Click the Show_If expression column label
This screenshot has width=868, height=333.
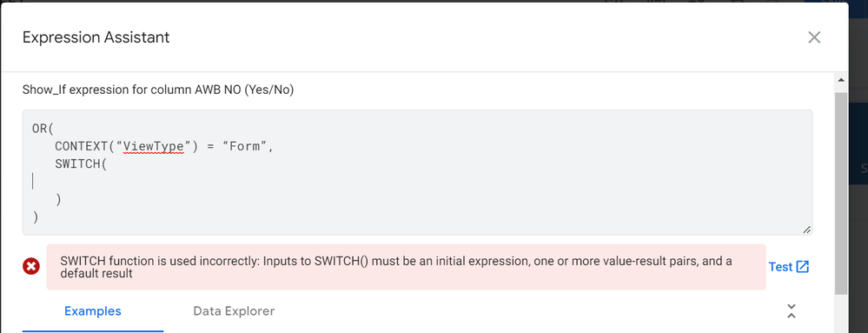click(x=158, y=90)
